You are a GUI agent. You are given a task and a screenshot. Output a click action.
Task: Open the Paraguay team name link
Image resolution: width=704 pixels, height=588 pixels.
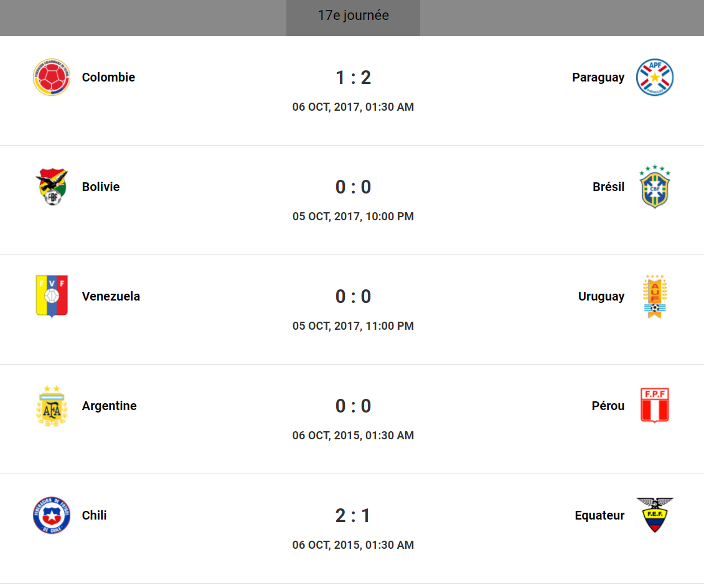[x=598, y=77]
